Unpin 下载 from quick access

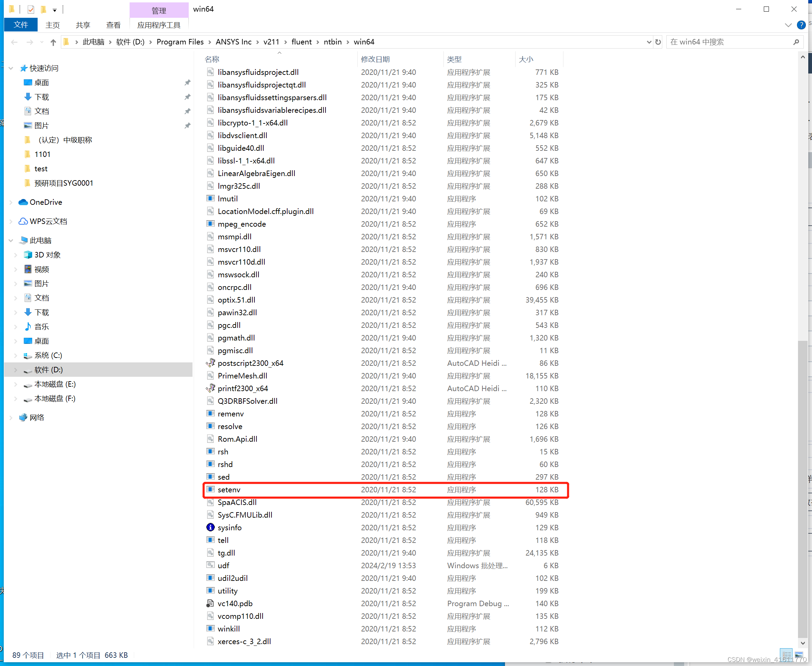[188, 97]
